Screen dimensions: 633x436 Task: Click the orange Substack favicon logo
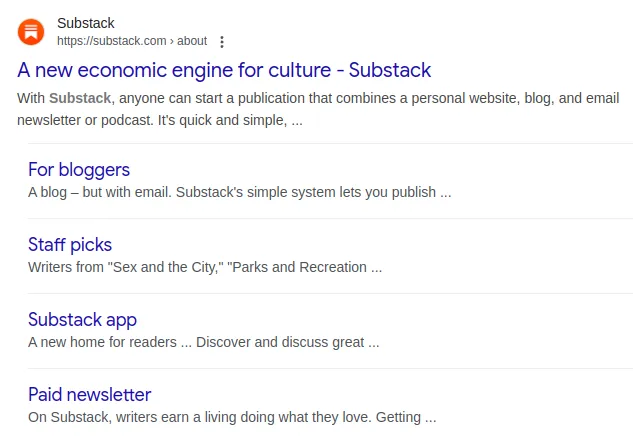[x=31, y=32]
